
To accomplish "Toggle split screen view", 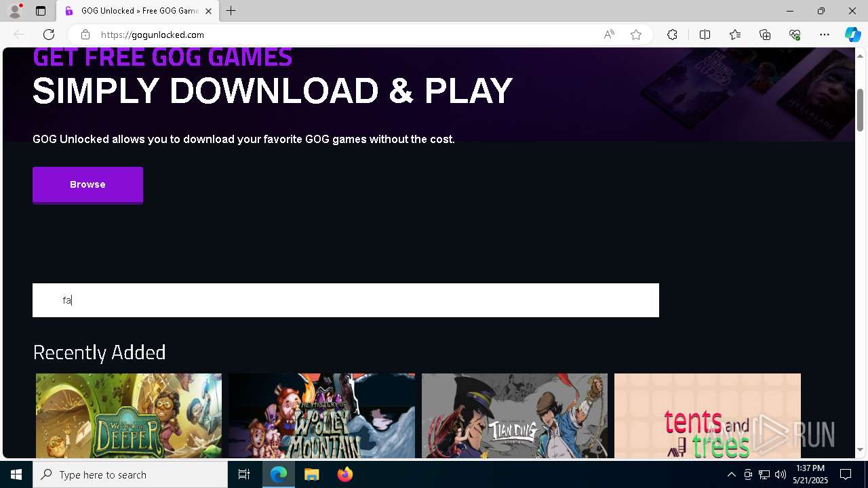I will coord(705,35).
